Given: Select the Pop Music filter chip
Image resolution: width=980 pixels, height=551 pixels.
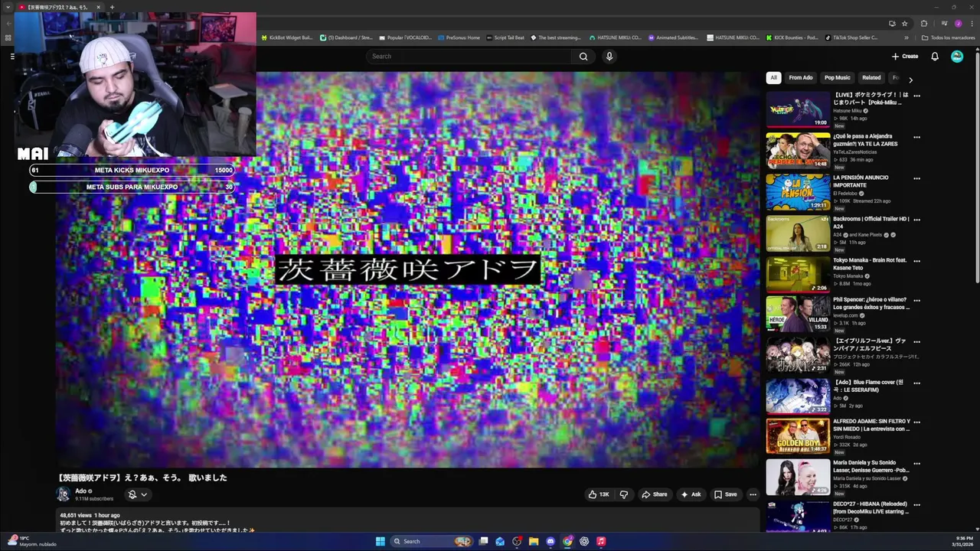Looking at the screenshot, I should (x=837, y=77).
